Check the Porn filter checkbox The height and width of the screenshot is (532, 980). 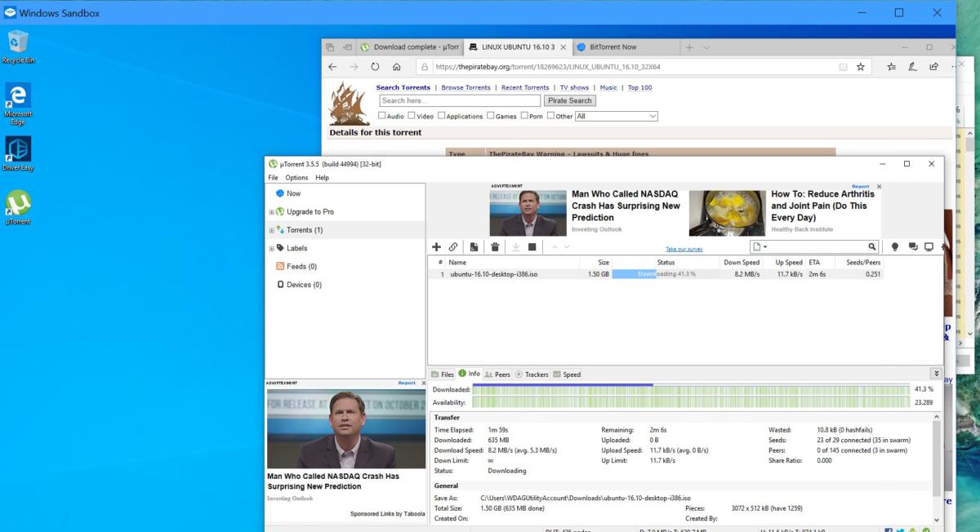(x=524, y=116)
